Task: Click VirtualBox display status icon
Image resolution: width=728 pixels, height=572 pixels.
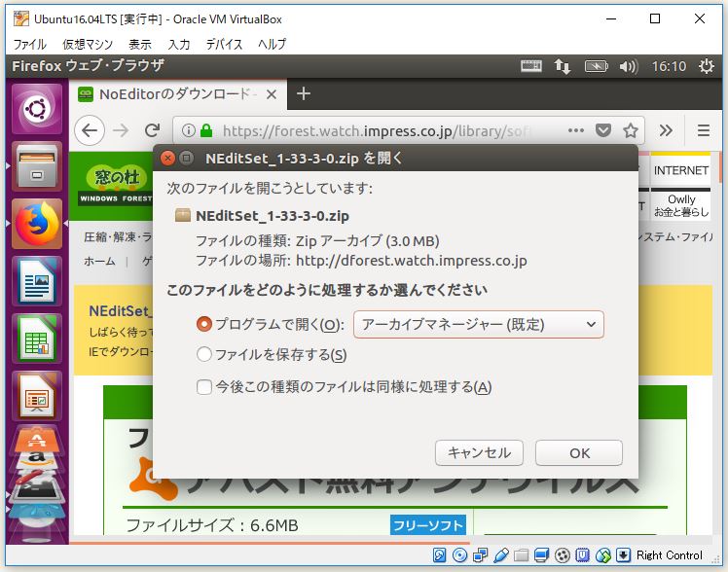Action: [x=541, y=555]
